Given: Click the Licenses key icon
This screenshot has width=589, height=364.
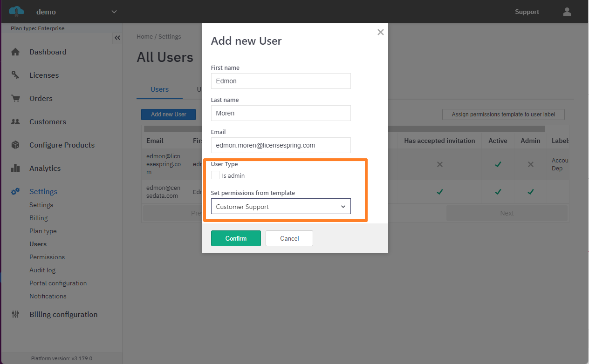Looking at the screenshot, I should click(x=15, y=75).
